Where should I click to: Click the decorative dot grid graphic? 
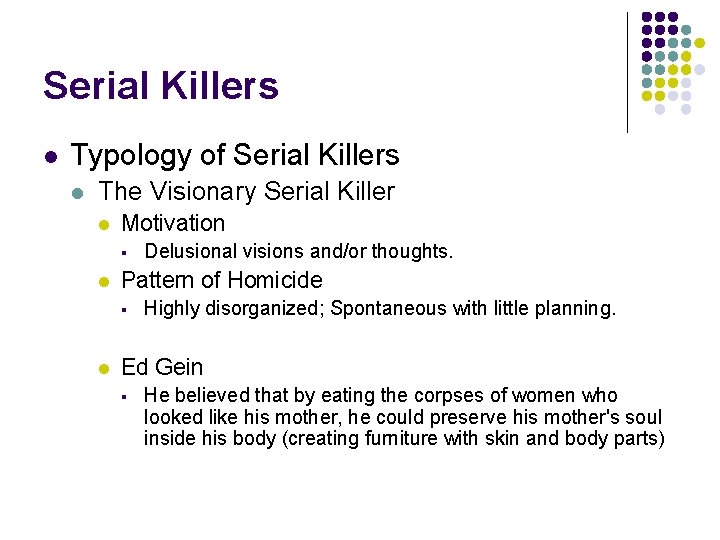tap(673, 63)
